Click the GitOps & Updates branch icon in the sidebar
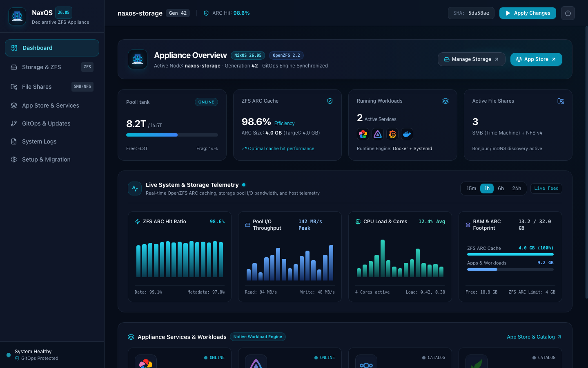 click(14, 123)
